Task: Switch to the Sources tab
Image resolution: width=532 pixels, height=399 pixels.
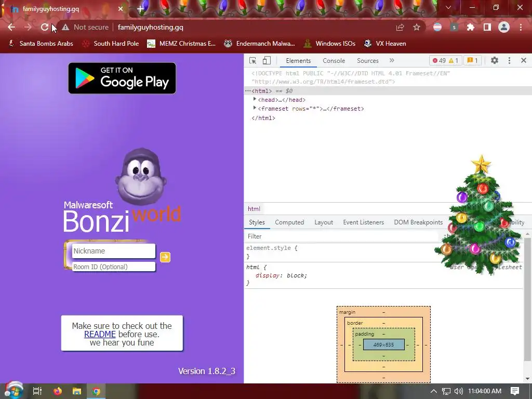Action: pyautogui.click(x=368, y=61)
